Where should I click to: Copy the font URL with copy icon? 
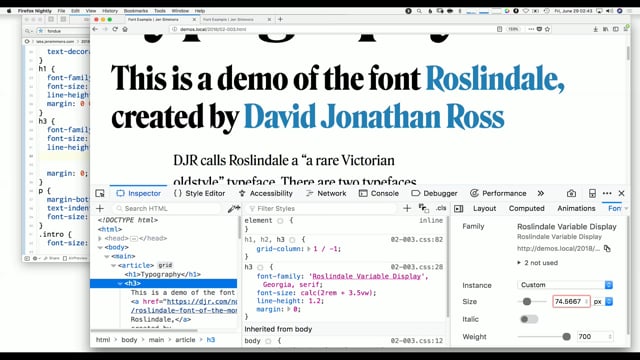click(607, 249)
